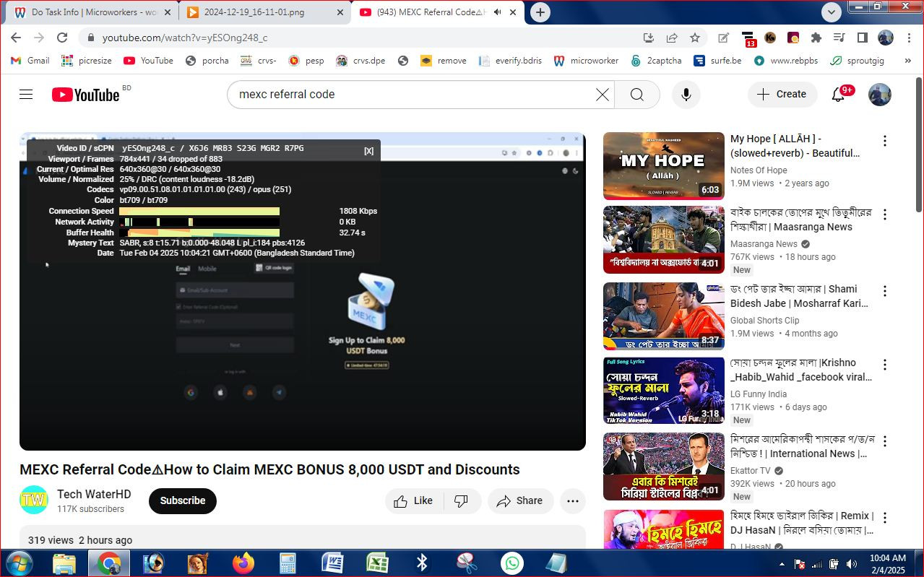Reload the YouTube page
This screenshot has height=577, width=924.
[62, 38]
